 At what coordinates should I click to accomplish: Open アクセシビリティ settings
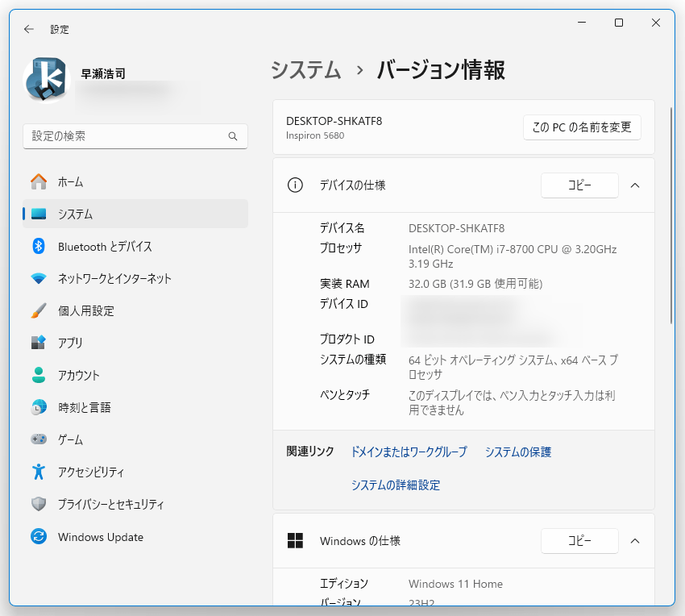pyautogui.click(x=135, y=472)
